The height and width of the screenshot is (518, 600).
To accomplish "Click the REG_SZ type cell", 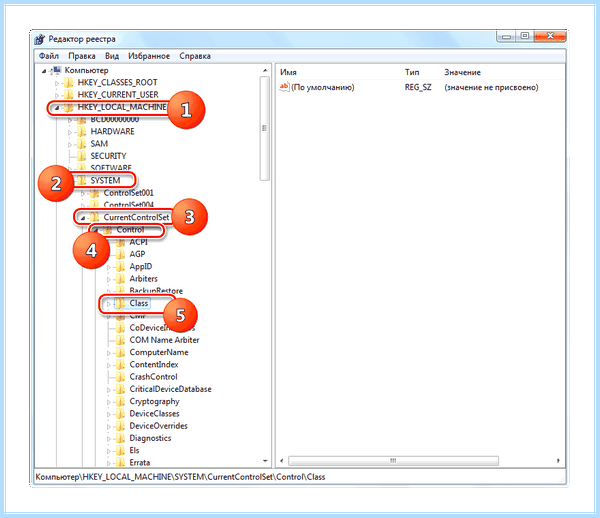I will click(x=418, y=87).
